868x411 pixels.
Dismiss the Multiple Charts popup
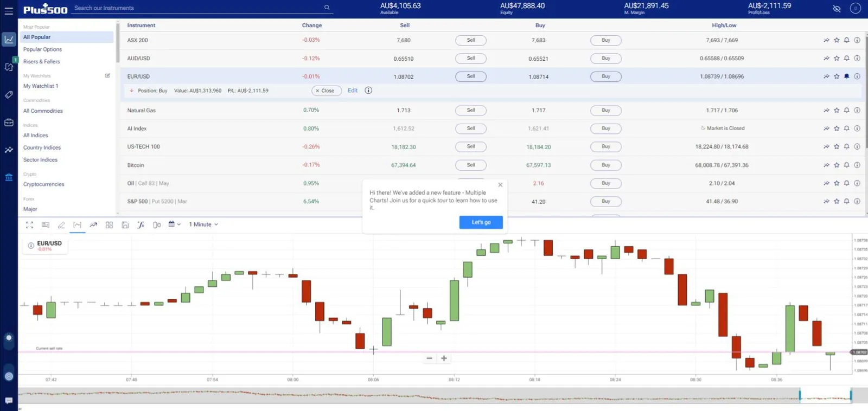click(x=500, y=185)
